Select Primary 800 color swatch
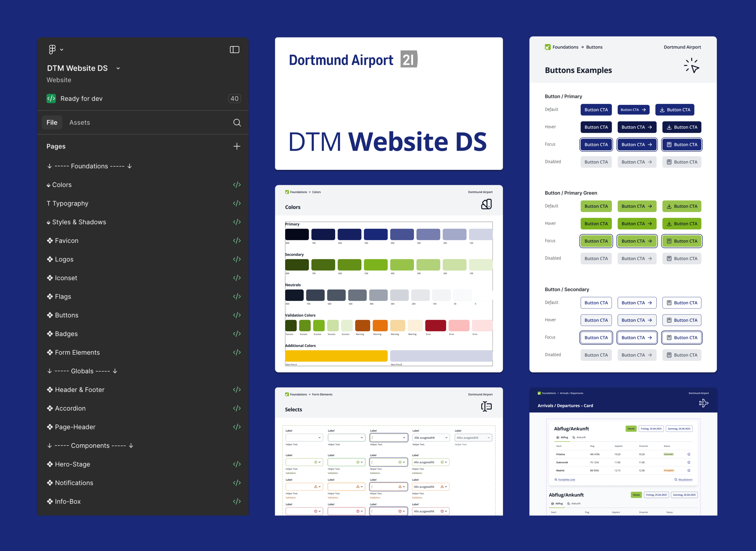This screenshot has width=756, height=551. (x=297, y=234)
